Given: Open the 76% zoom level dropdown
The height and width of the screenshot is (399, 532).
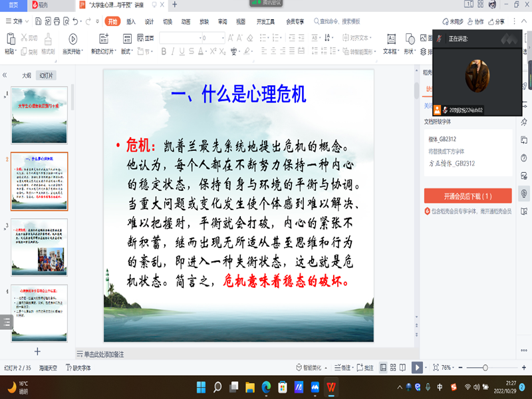Looking at the screenshot, I should click(447, 367).
